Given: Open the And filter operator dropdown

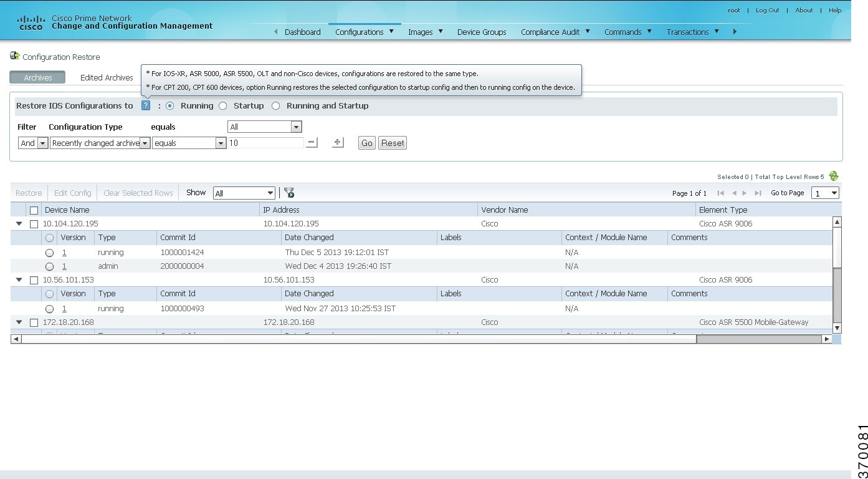Looking at the screenshot, I should 33,143.
